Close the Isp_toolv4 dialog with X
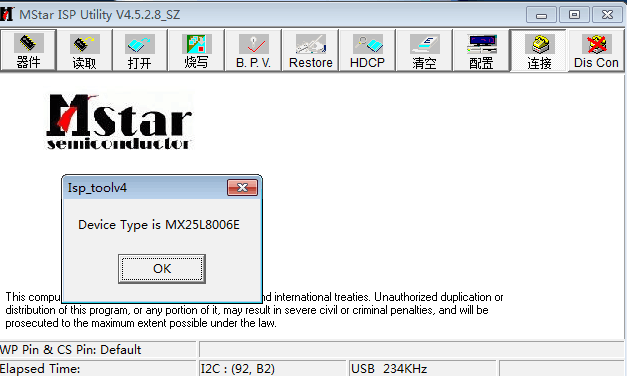The image size is (627, 376). pos(242,188)
